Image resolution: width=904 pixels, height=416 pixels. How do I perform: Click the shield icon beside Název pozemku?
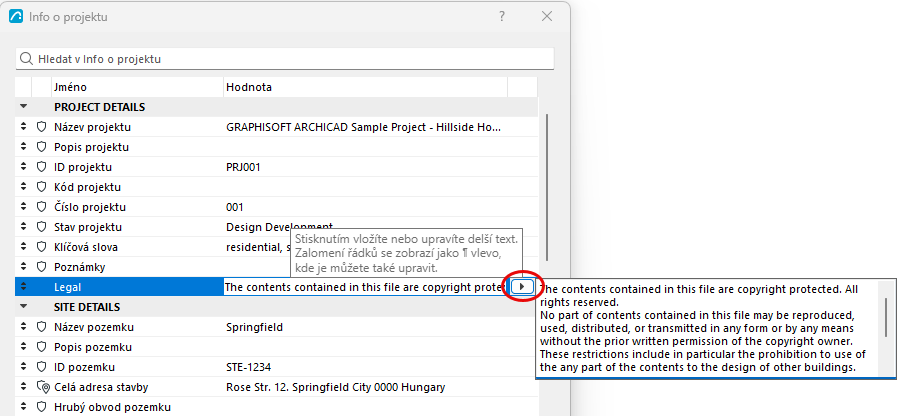click(x=41, y=327)
